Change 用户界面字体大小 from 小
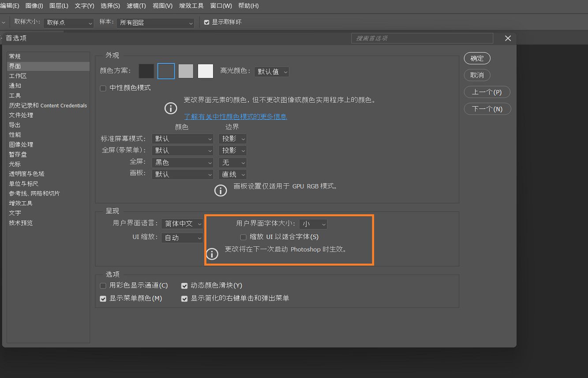The height and width of the screenshot is (378, 588). click(313, 224)
